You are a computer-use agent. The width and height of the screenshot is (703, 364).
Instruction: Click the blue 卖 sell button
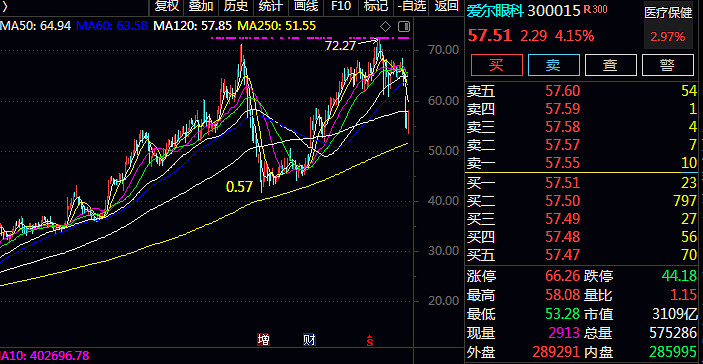[x=554, y=65]
